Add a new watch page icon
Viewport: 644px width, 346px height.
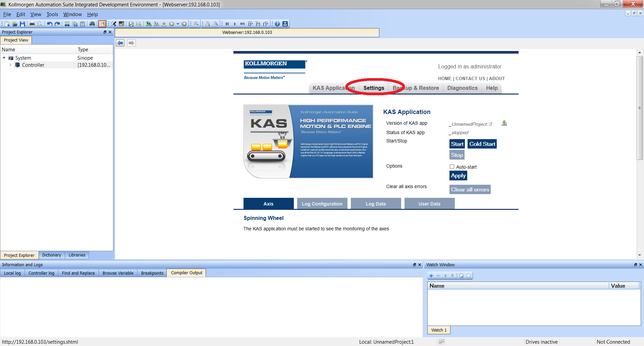[x=462, y=276]
